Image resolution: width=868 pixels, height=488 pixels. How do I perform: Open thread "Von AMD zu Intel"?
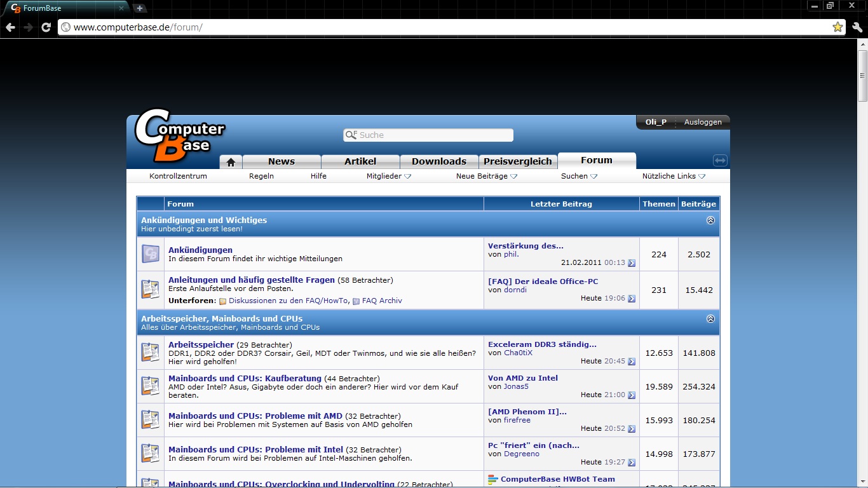click(523, 378)
